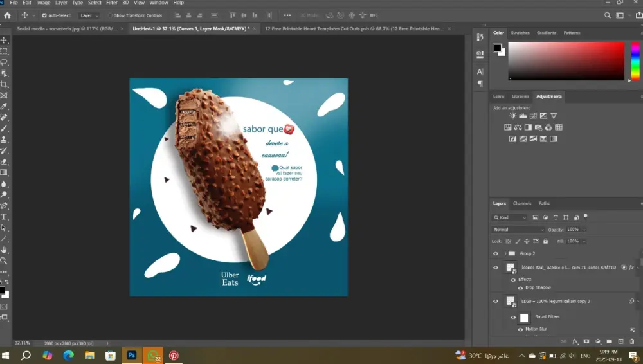Screen dimensions: 643x364
Task: Switch to the Channels tab
Action: pos(522,203)
